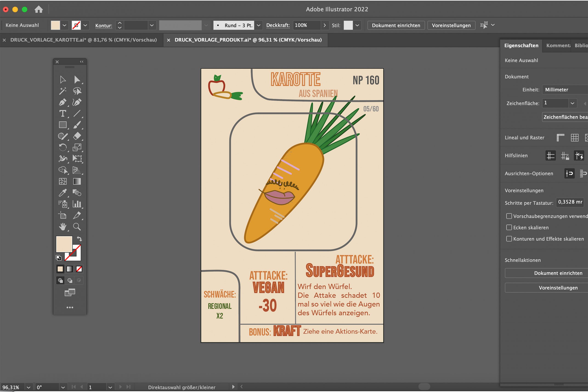Open the Einheit Millimeter dropdown
This screenshot has width=588, height=392.
[x=565, y=90]
